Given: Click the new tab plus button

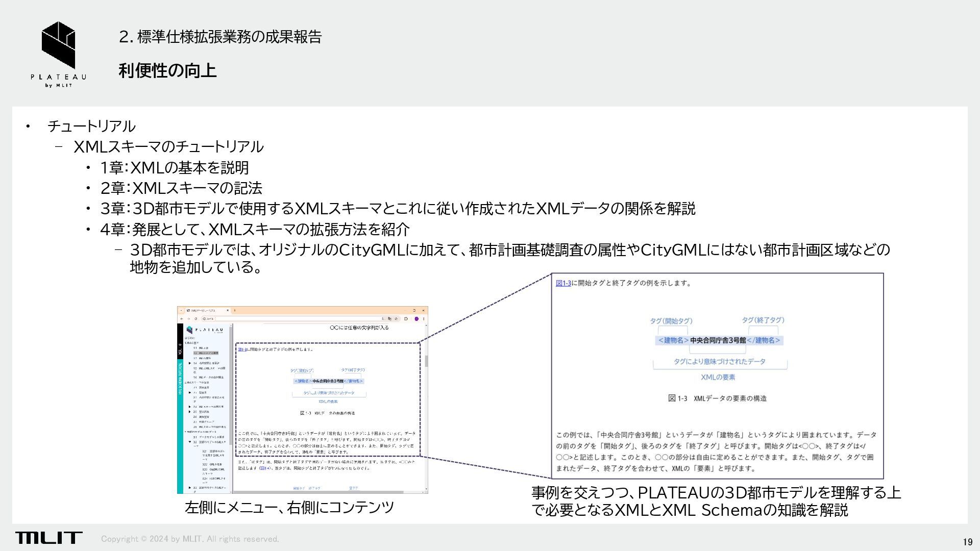Looking at the screenshot, I should pyautogui.click(x=235, y=310).
